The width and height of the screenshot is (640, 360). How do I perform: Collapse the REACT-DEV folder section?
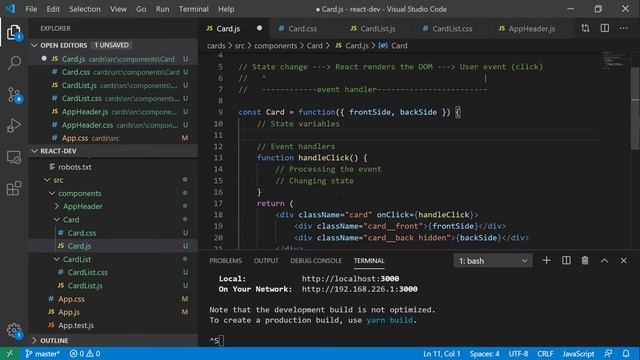(x=34, y=151)
